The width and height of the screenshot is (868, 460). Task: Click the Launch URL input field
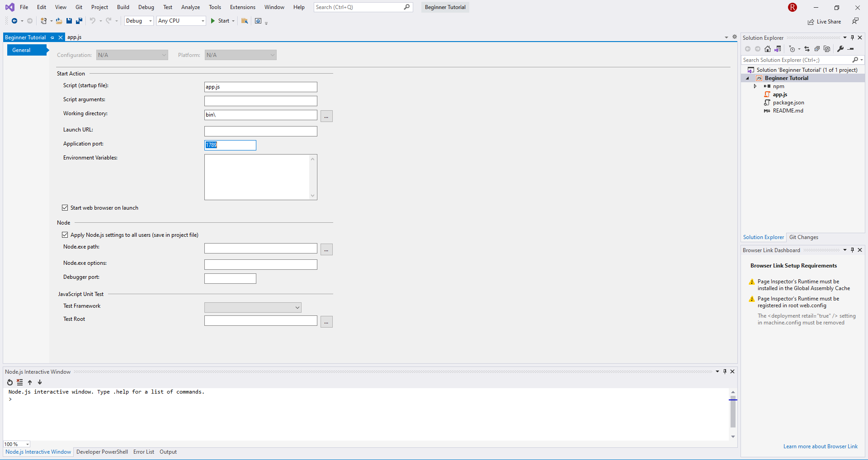[261, 131]
